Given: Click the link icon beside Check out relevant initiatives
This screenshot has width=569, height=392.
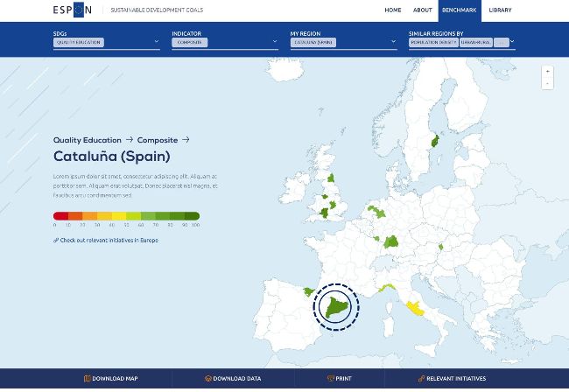Looking at the screenshot, I should [x=56, y=240].
